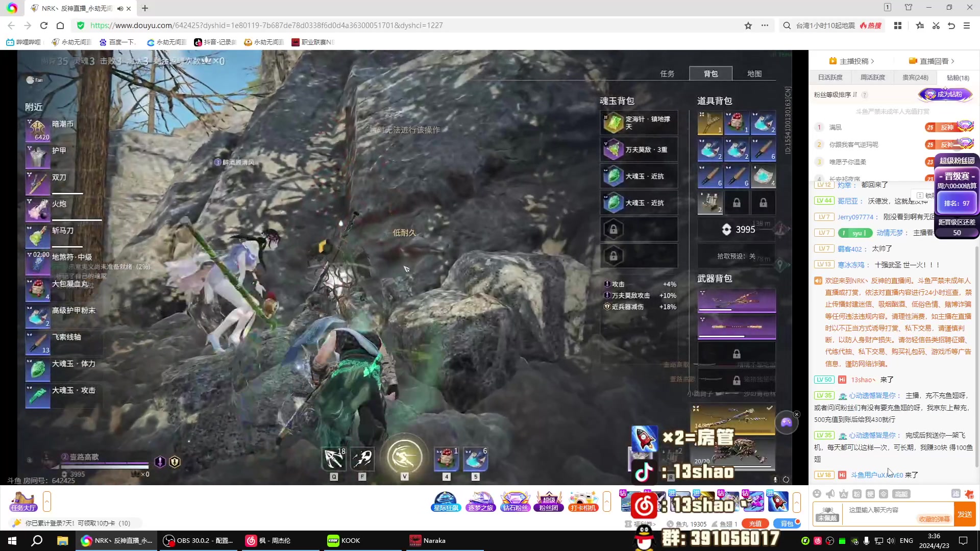The height and width of the screenshot is (551, 980).
Task: Open browser hamburger menu
Action: [967, 26]
